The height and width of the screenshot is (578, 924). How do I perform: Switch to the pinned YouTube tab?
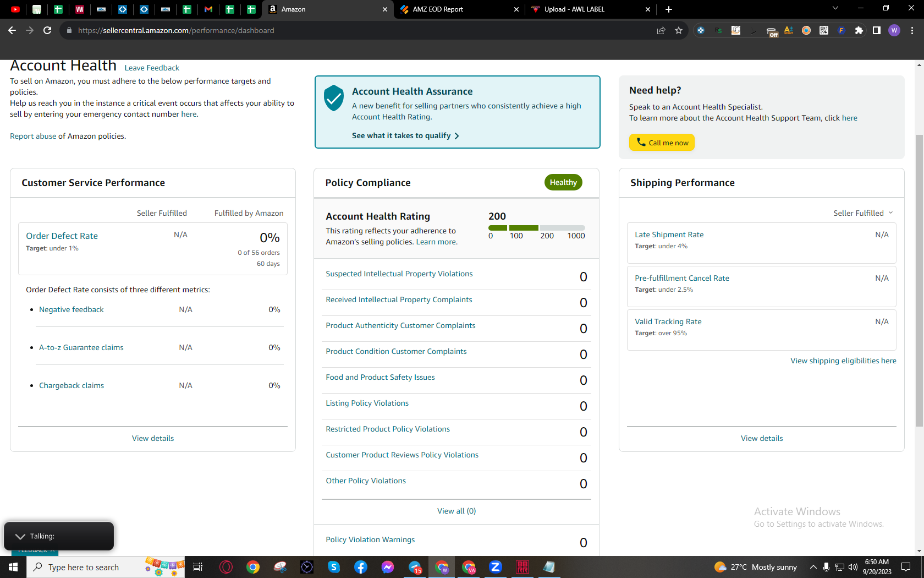[x=15, y=9]
